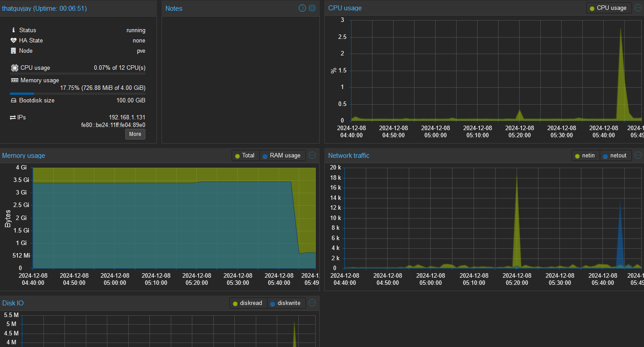Click the memory '17.75% (726.88 MiB of 4.00 GiB)' text
This screenshot has width=644, height=347.
click(103, 88)
